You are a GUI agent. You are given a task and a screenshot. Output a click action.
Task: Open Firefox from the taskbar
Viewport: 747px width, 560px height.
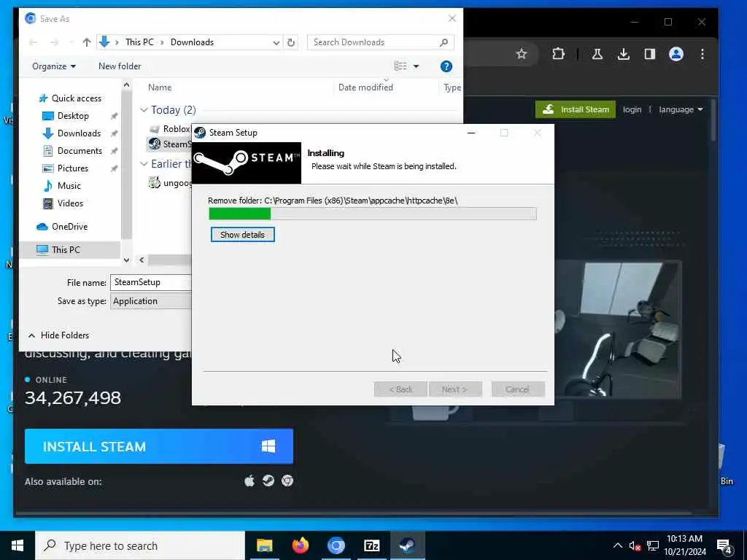[x=300, y=545]
